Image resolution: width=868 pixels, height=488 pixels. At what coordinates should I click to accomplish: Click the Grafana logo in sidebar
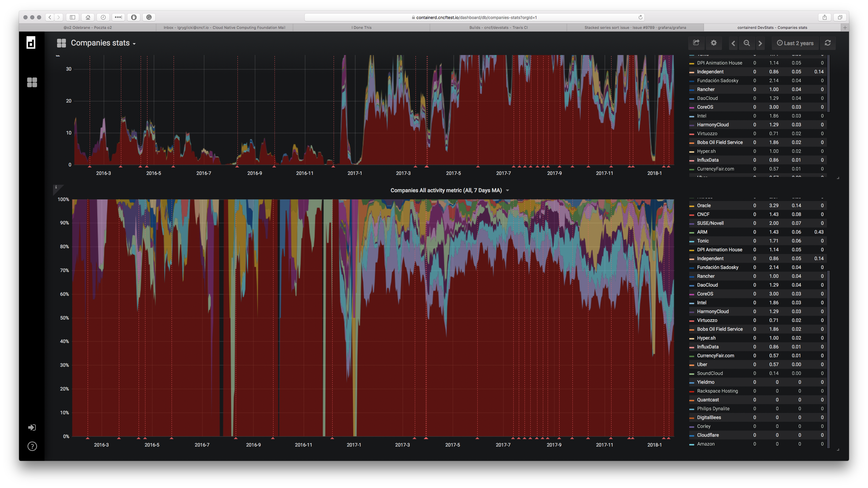(x=31, y=43)
